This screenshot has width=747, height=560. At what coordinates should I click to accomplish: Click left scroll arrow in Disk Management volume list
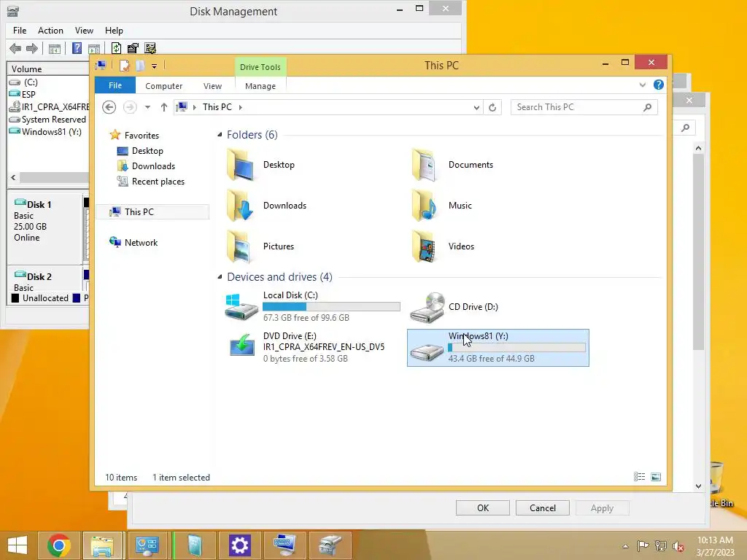[x=13, y=178]
